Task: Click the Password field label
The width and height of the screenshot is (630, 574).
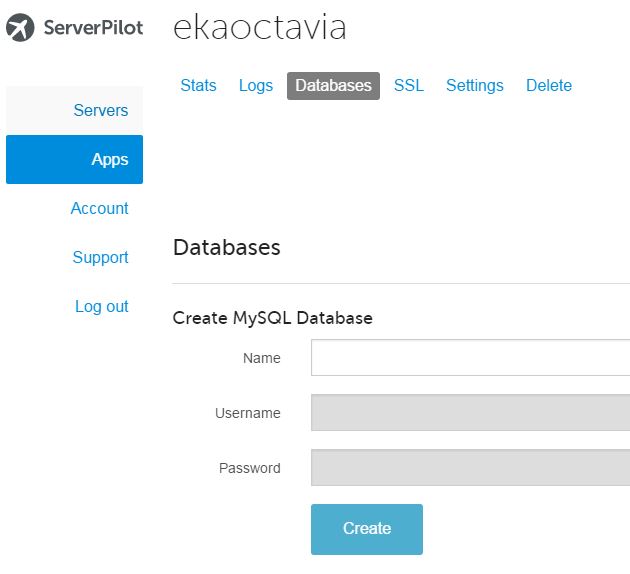Action: [250, 468]
